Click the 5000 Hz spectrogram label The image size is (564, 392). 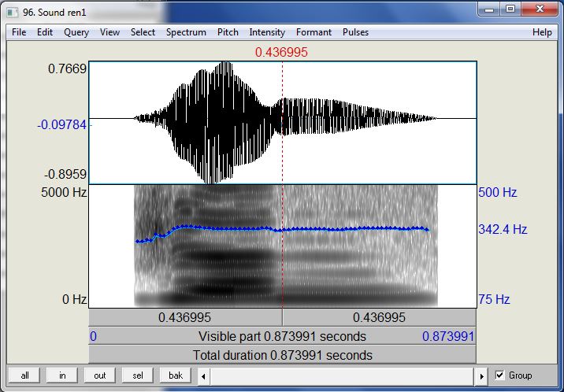(64, 193)
